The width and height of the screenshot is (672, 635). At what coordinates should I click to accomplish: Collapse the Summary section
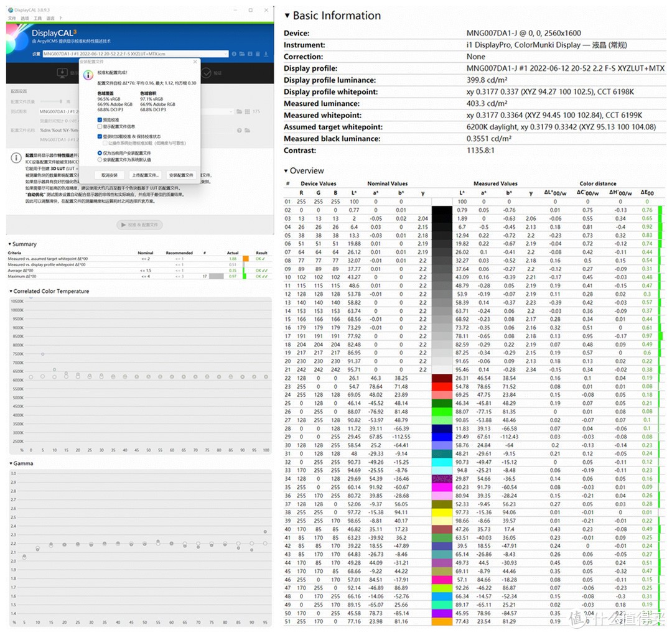(x=9, y=244)
